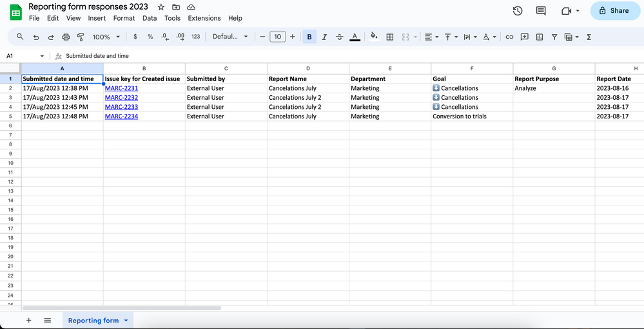This screenshot has height=329, width=644.
Task: Open the File menu
Action: (34, 18)
